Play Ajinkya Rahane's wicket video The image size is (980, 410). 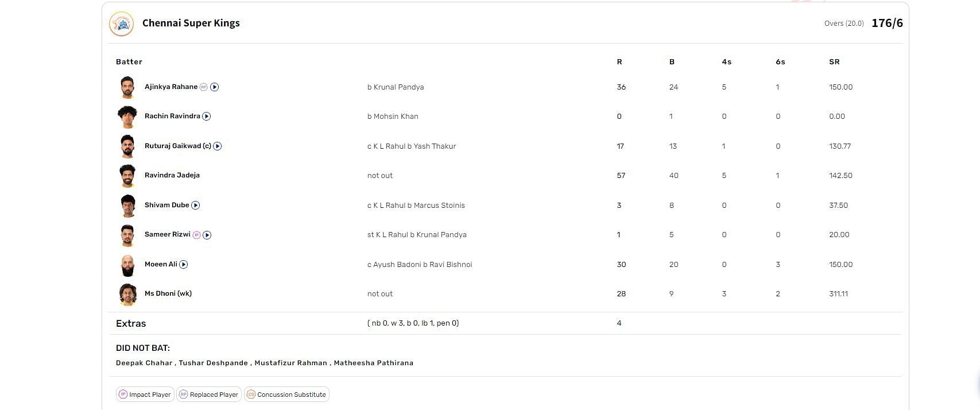click(215, 87)
